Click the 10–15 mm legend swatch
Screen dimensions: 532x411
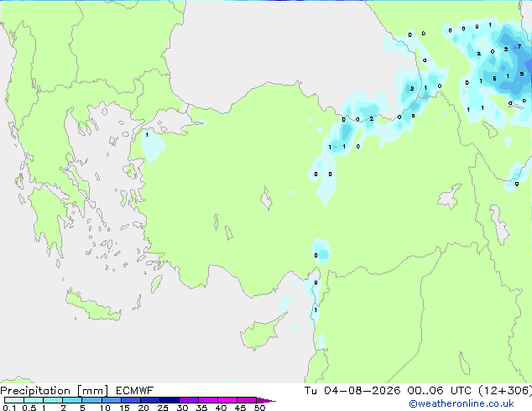pyautogui.click(x=111, y=400)
